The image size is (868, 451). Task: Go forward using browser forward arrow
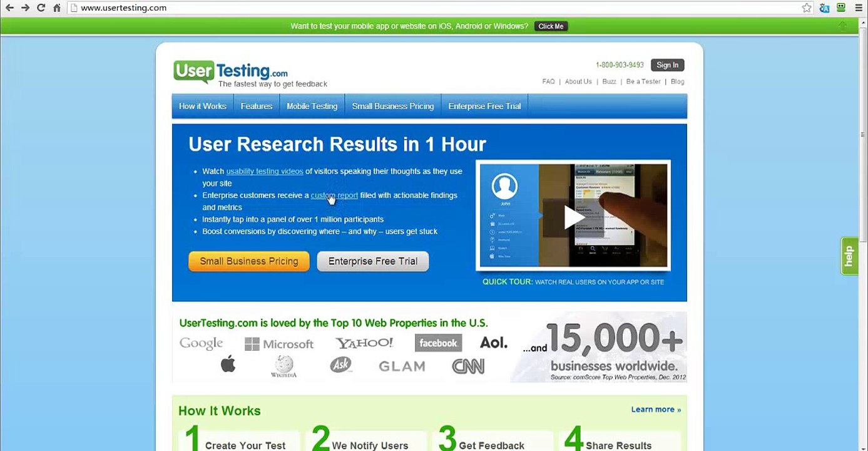[25, 8]
